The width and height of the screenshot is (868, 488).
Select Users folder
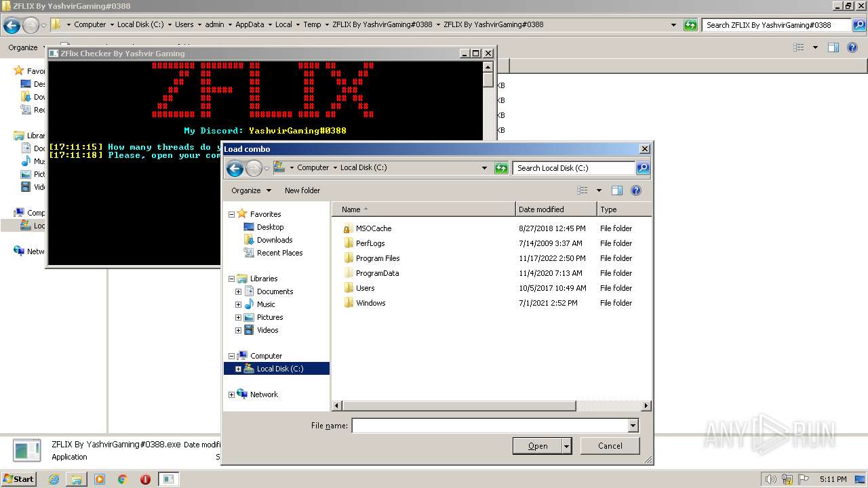[365, 288]
